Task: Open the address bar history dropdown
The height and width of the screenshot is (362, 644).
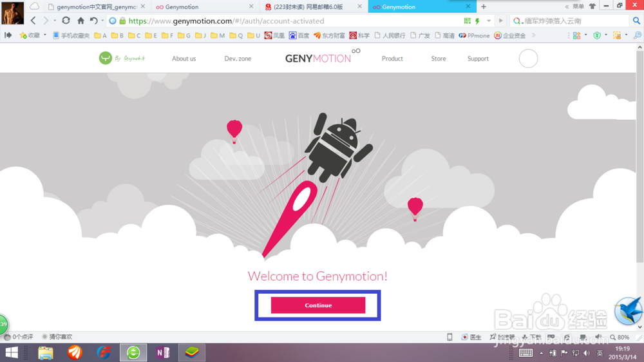Action: 489,21
